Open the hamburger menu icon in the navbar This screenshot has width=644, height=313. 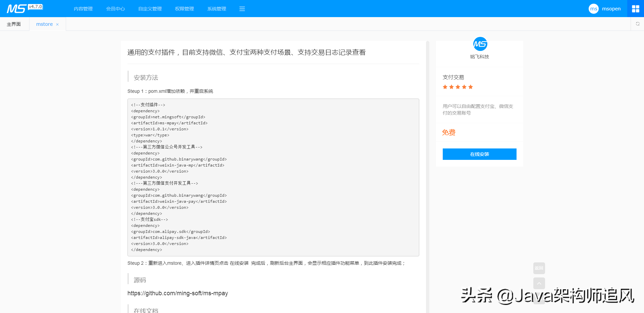(242, 9)
